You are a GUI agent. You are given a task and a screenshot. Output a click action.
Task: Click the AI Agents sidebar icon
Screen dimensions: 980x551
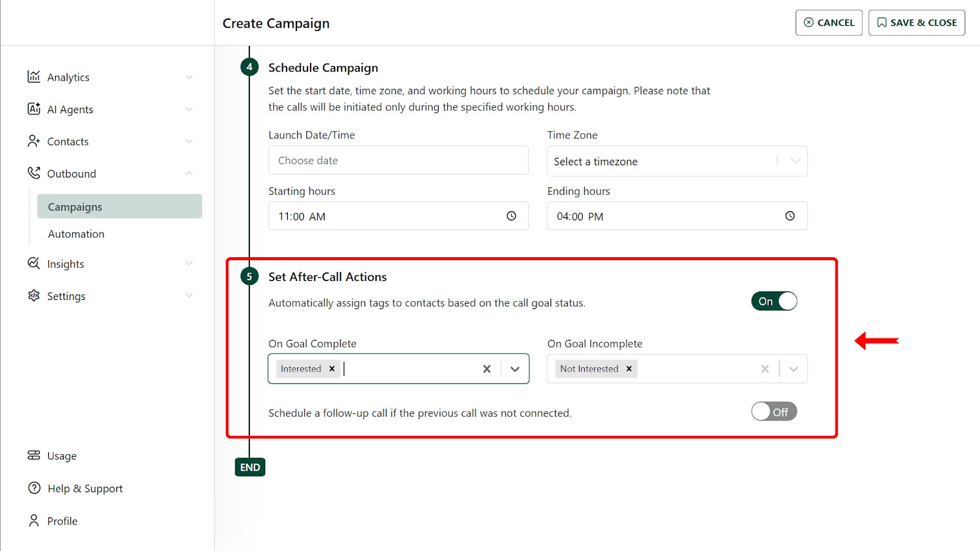34,109
